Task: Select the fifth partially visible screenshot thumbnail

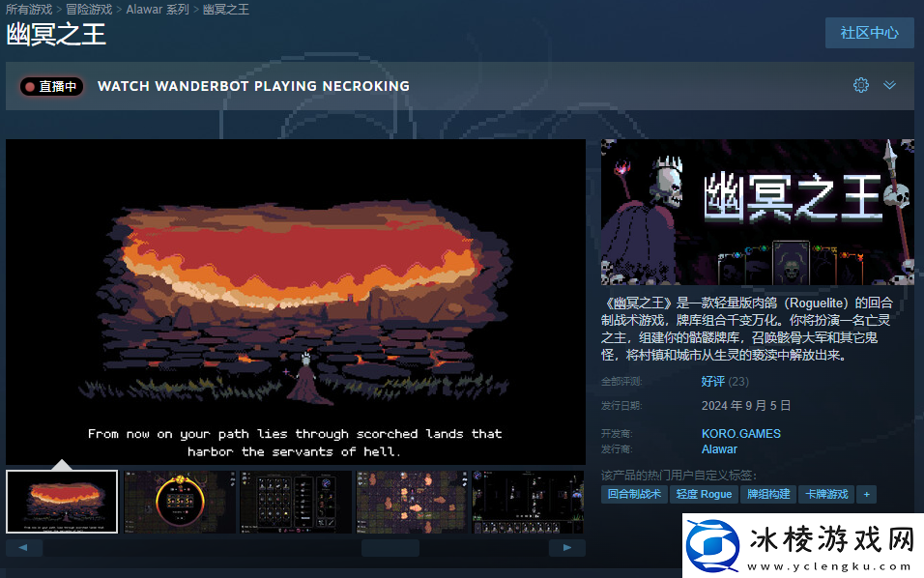Action: point(528,502)
